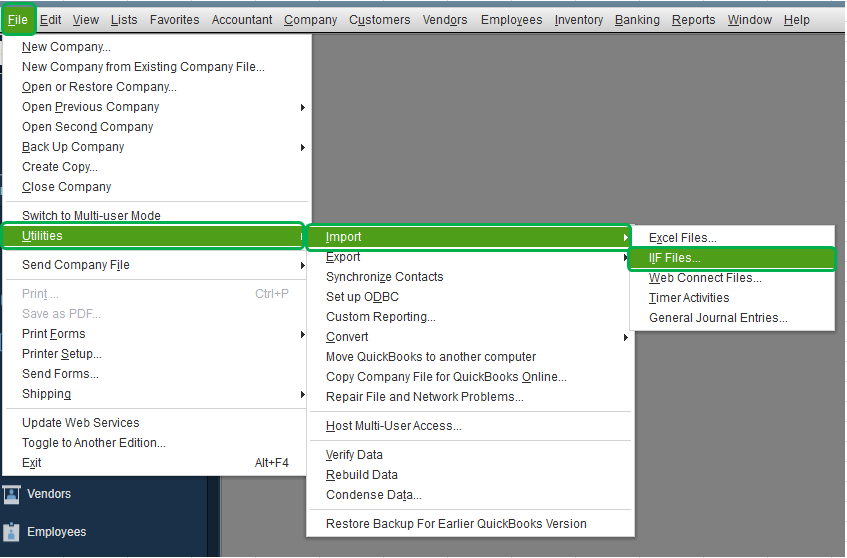Viewport: 847px width, 558px height.
Task: Open the Vendors menu in menu bar
Action: coord(445,20)
